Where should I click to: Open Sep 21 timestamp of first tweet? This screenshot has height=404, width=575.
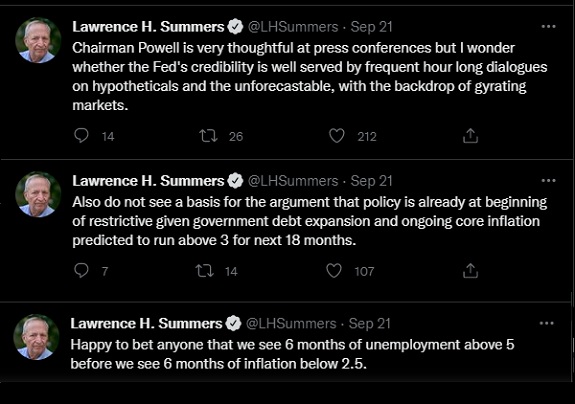pos(371,27)
